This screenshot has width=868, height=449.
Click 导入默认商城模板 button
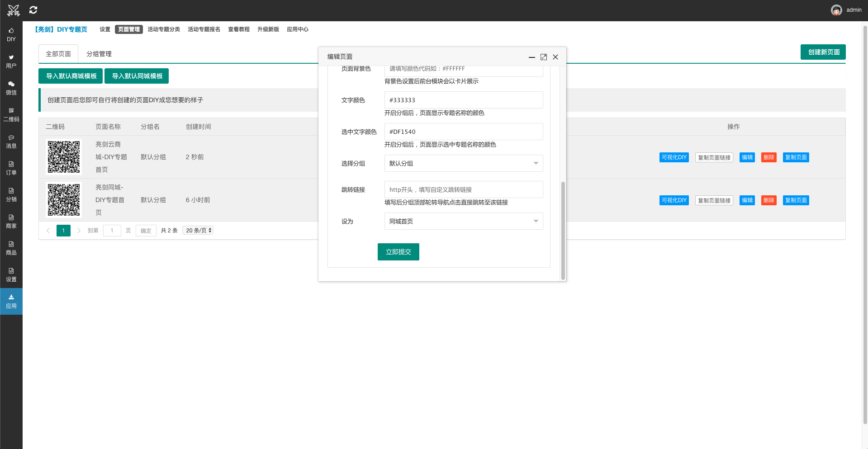point(71,76)
